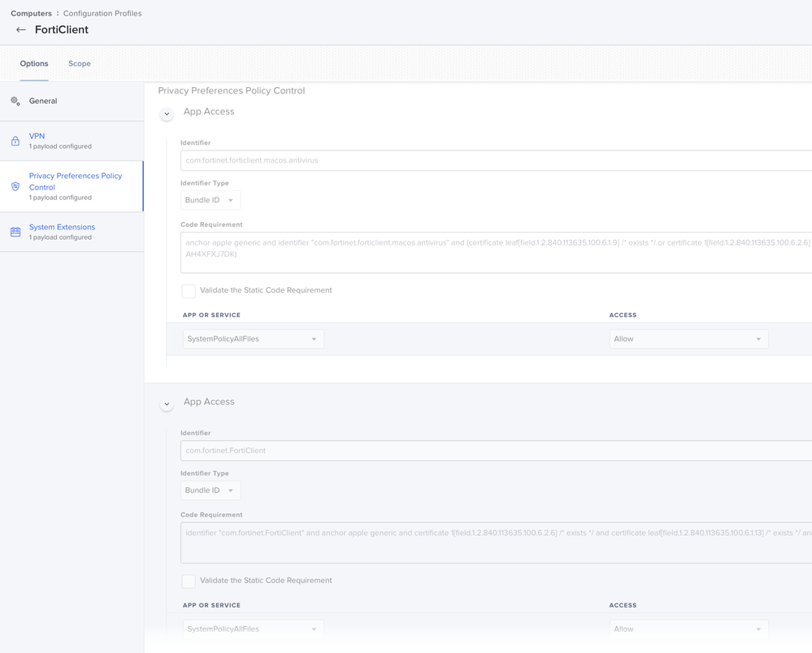The width and height of the screenshot is (812, 653).
Task: Click the System Extensions icon
Action: 15,232
